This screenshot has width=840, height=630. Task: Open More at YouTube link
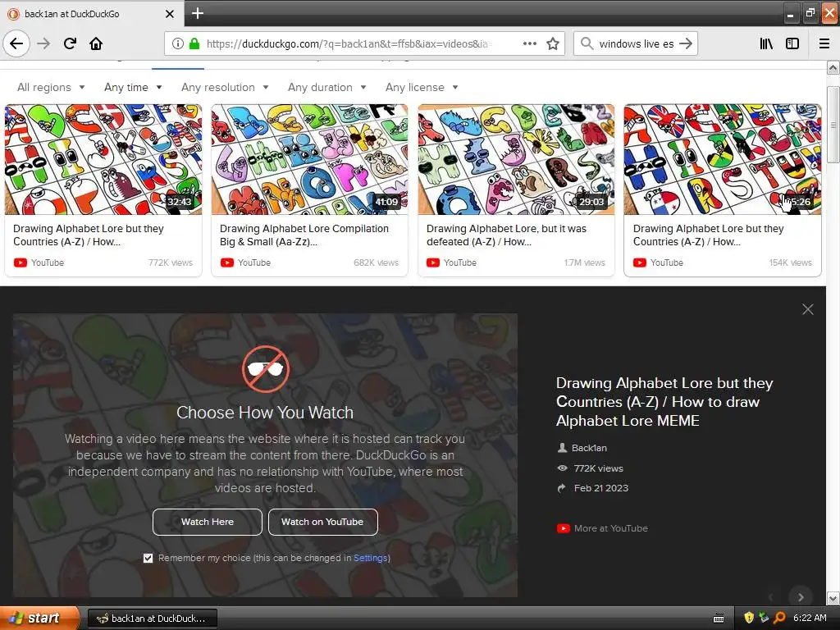click(610, 529)
